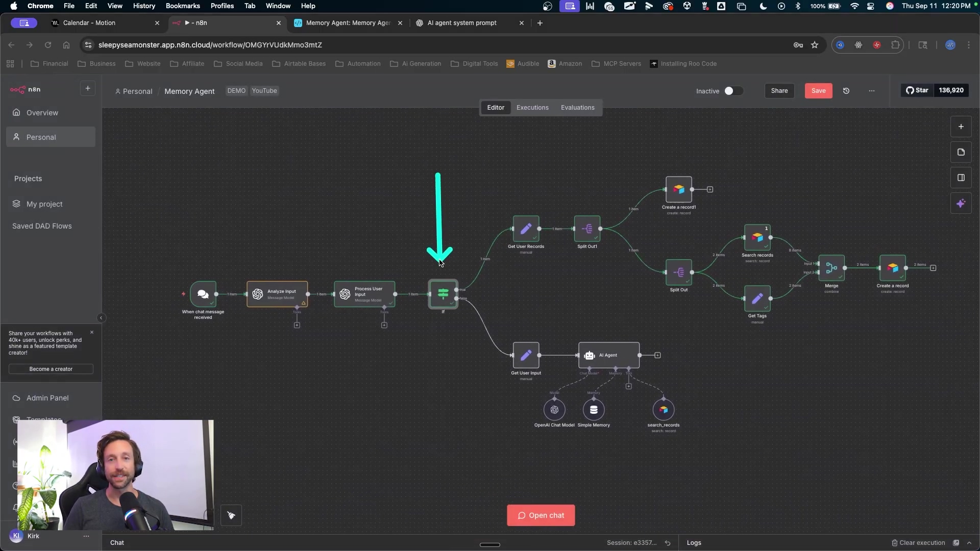
Task: Click the If node icon
Action: (x=443, y=294)
